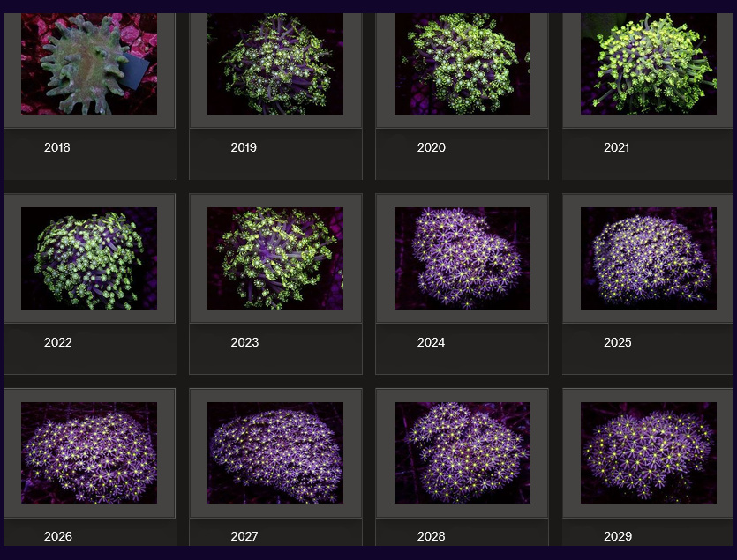This screenshot has width=737, height=560.
Task: Click the "2025" caption label
Action: [x=618, y=342]
